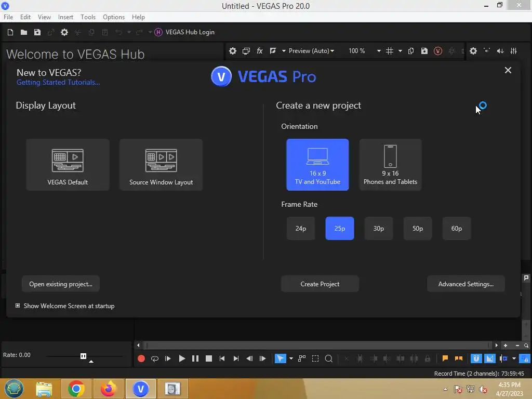Go to start of project button
532x399 pixels.
tap(222, 358)
